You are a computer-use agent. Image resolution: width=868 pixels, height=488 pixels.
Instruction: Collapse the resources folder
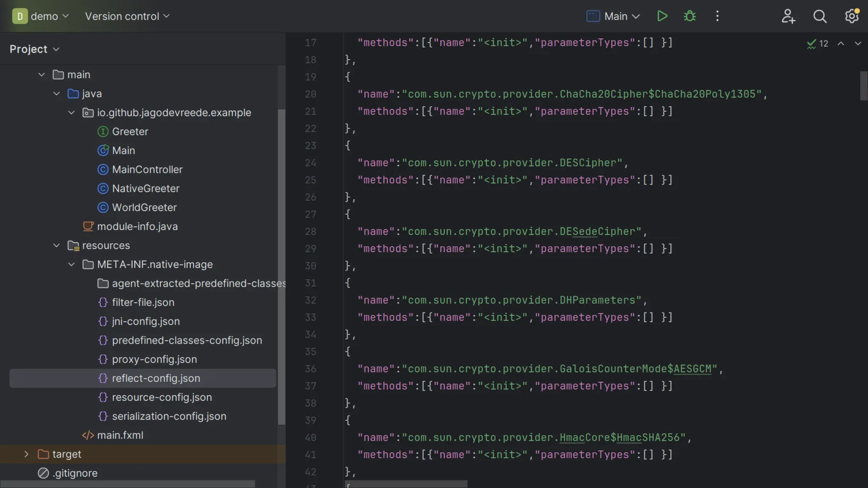coord(56,246)
